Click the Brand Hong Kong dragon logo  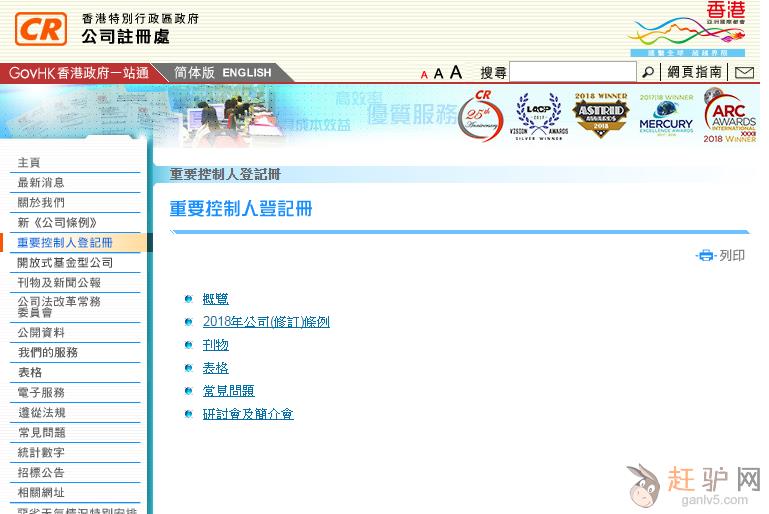[686, 28]
